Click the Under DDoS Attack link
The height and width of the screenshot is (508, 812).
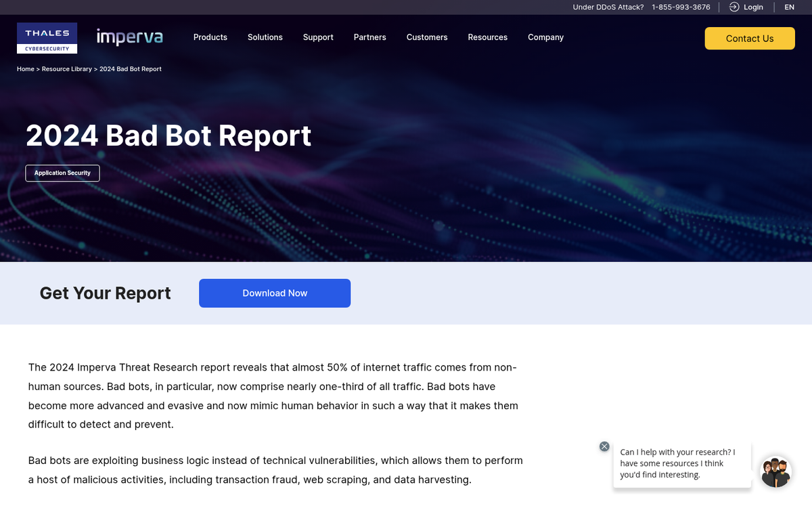click(x=608, y=7)
